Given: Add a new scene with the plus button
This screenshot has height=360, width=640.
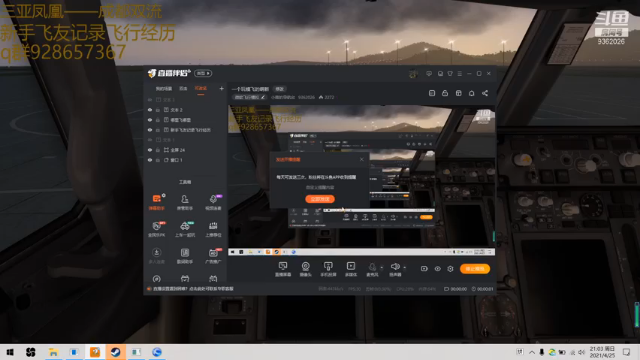Looking at the screenshot, I should [221, 88].
